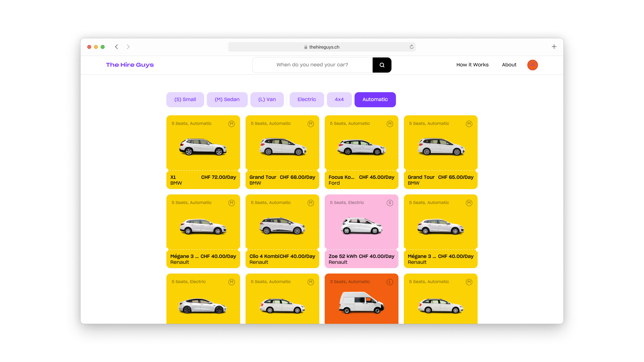Open the orange user avatar icon
This screenshot has height=362, width=644.
coord(532,65)
